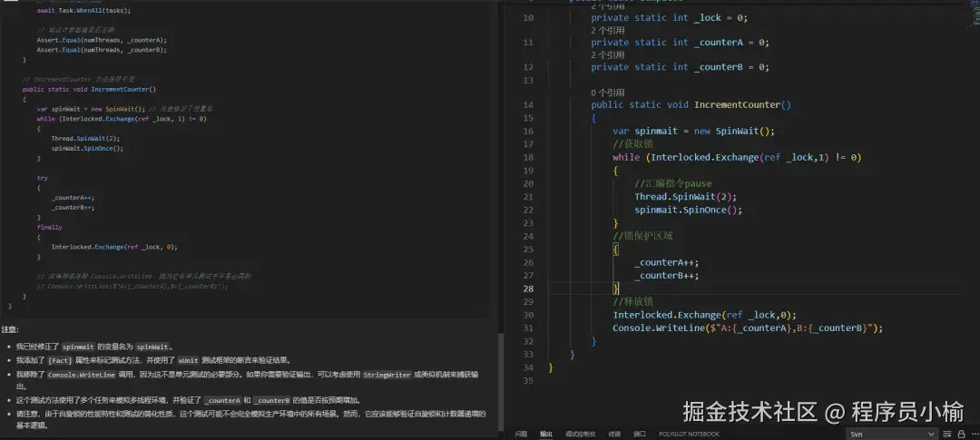Image resolution: width=980 pixels, height=440 pixels.
Task: Click 2 个引用 CodeLens above _lock declaration
Action: click(607, 5)
